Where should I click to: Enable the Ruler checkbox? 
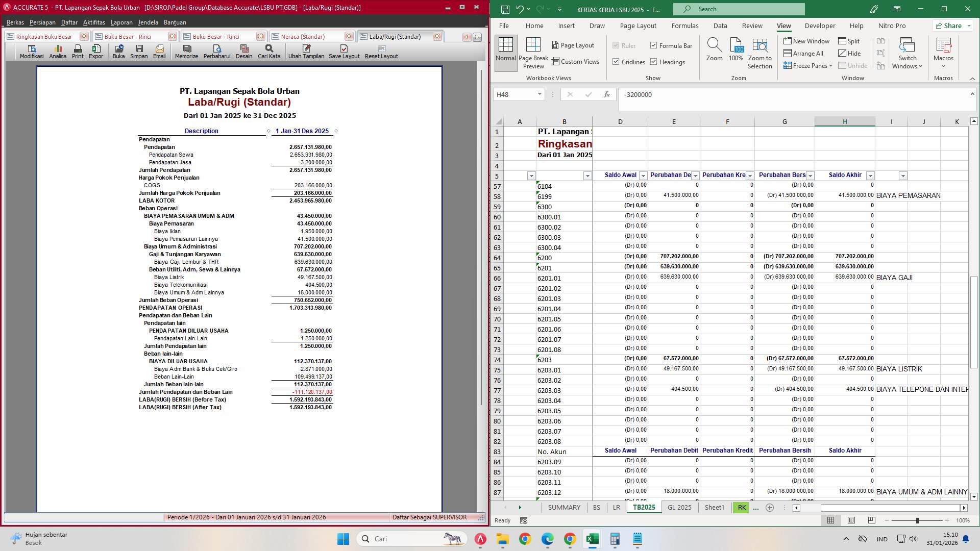click(x=616, y=45)
